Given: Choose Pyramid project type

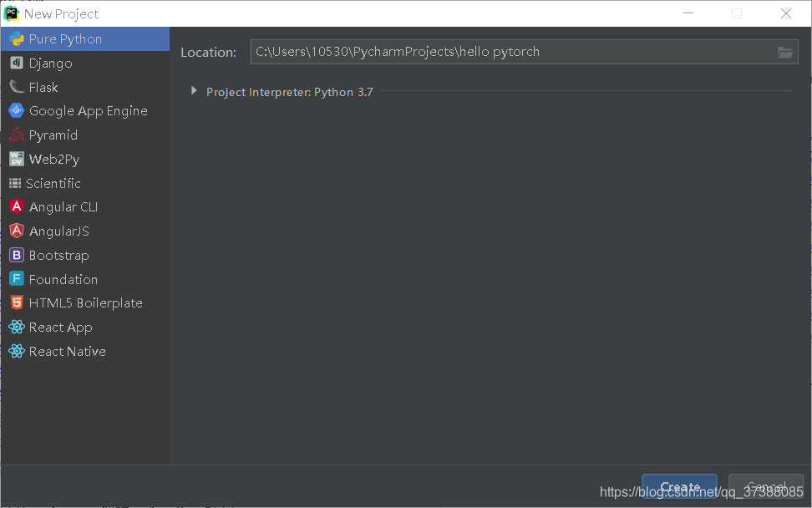Looking at the screenshot, I should tap(85, 135).
